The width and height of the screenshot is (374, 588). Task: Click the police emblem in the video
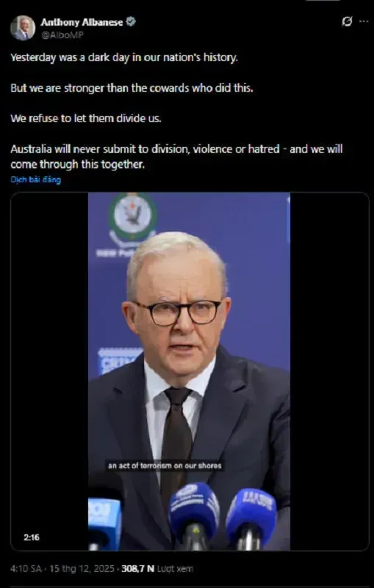click(x=132, y=216)
